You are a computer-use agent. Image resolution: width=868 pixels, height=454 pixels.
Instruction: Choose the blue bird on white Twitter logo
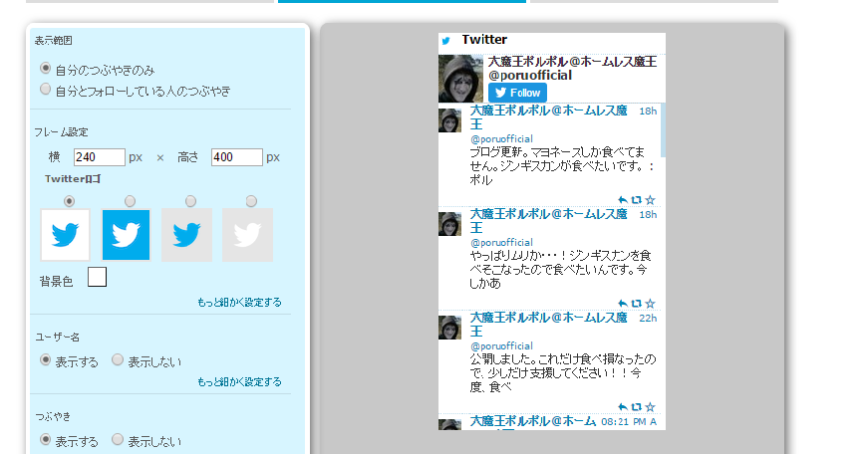pyautogui.click(x=66, y=235)
